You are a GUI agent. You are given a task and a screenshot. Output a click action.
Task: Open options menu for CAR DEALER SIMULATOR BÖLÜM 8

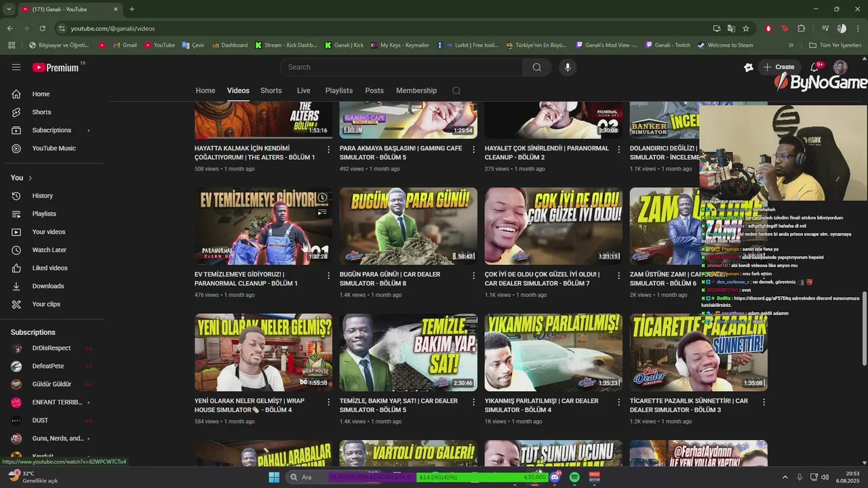coord(473,275)
